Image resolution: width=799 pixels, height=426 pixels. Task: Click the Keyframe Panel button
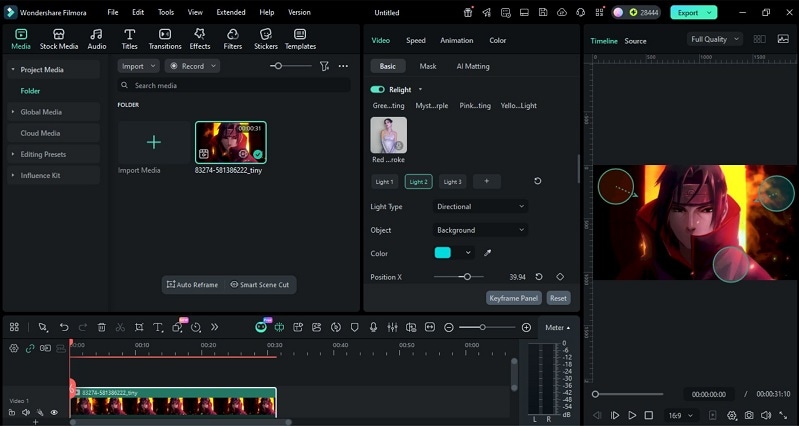[514, 298]
